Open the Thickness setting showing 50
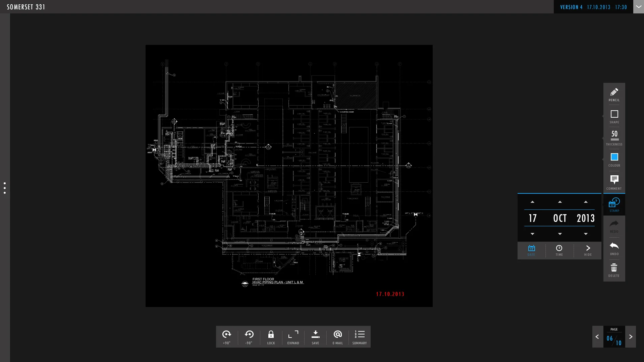This screenshot has height=362, width=644. point(614,138)
